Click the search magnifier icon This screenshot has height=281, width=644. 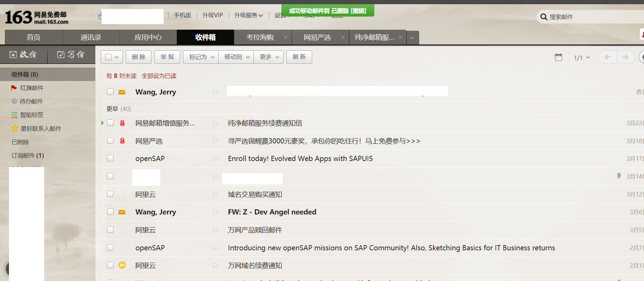(x=544, y=17)
